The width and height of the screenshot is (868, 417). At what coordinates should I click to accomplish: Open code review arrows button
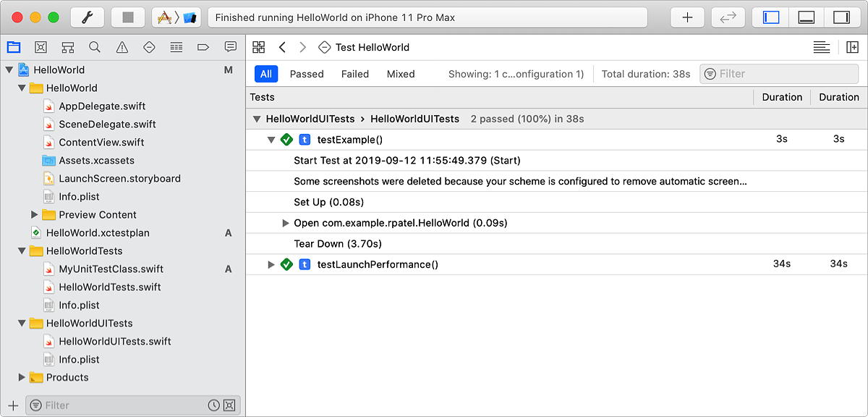click(728, 17)
